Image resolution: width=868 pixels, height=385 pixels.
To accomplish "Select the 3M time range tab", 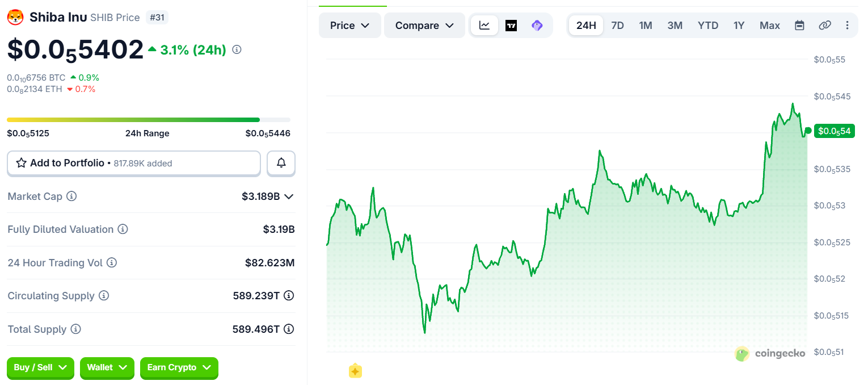I will 675,26.
